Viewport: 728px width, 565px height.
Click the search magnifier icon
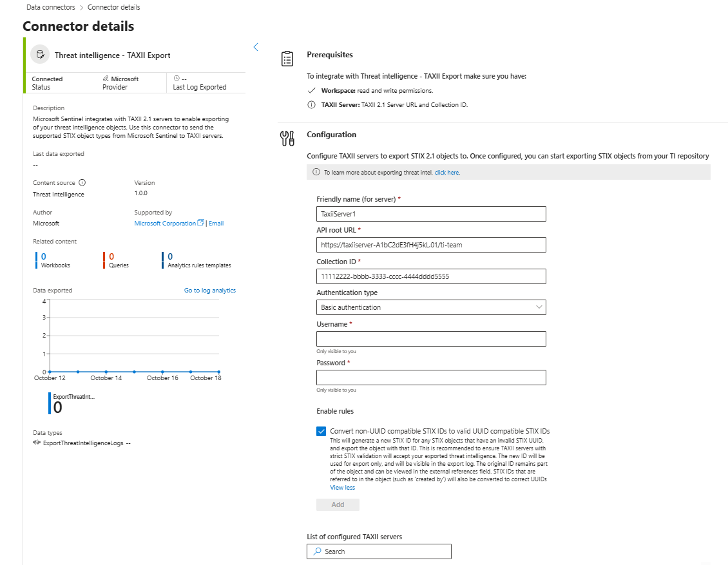[x=317, y=551]
